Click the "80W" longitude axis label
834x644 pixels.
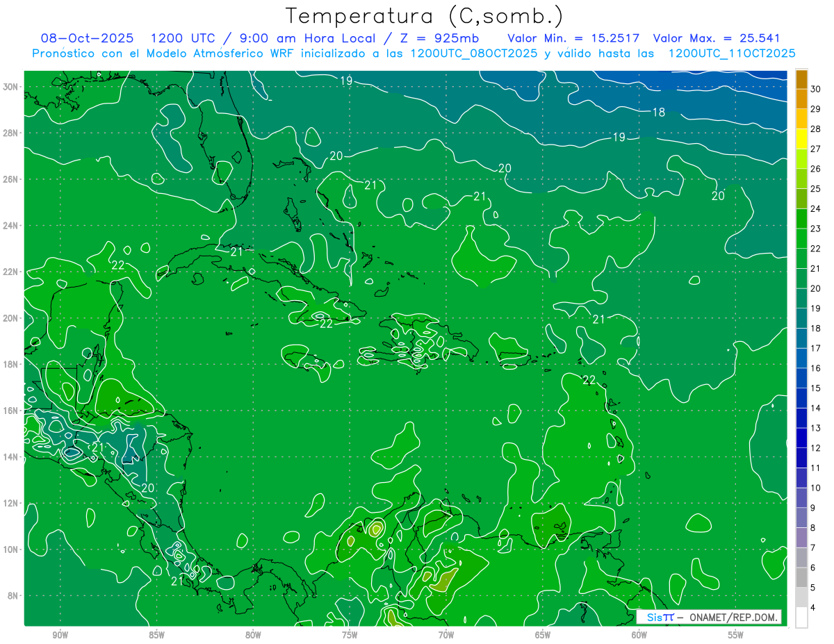point(253,635)
